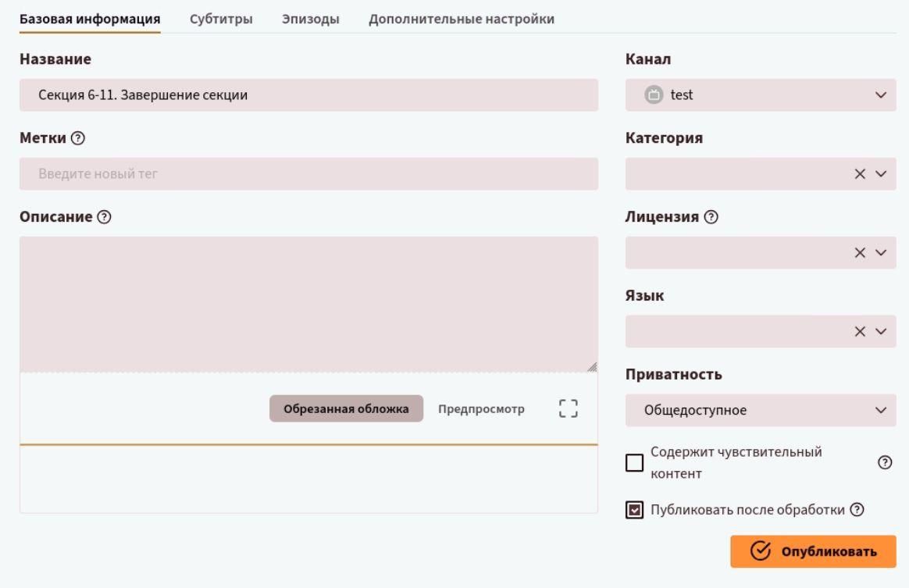Image resolution: width=909 pixels, height=588 pixels.
Task: Click the Метки tag input field
Action: click(308, 174)
